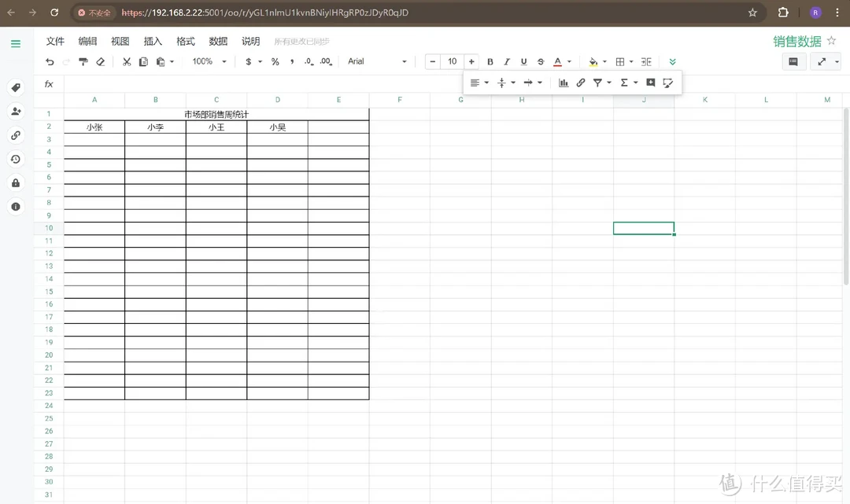Open the 数据 menu
The width and height of the screenshot is (850, 504).
(x=219, y=41)
